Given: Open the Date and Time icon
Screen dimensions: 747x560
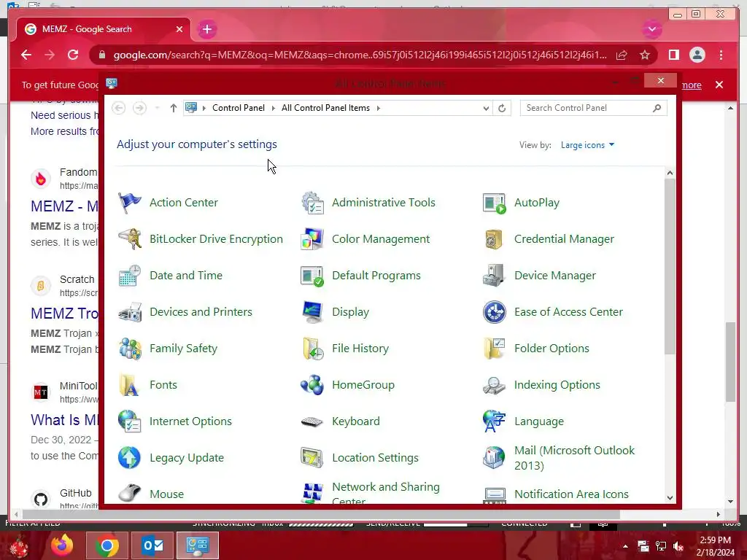Looking at the screenshot, I should [x=130, y=276].
